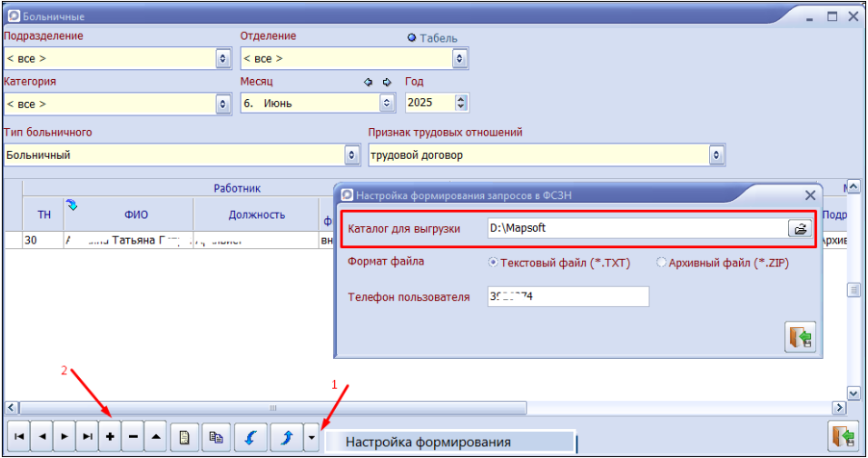Click the browse folder icon for Каталог для выгрузки
Image resolution: width=868 pixels, height=458 pixels.
[800, 229]
